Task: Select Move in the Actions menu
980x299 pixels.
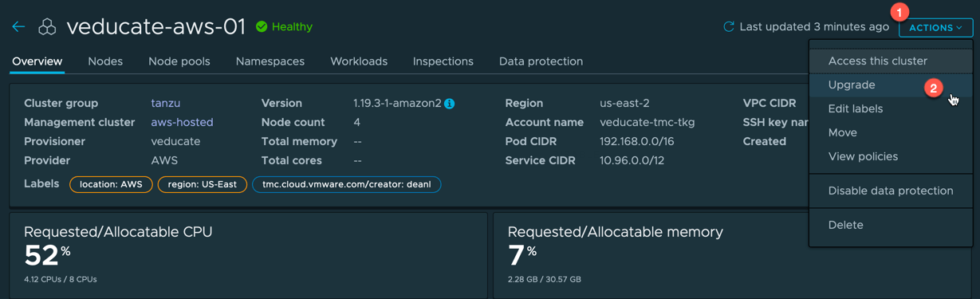Action: coord(891,132)
